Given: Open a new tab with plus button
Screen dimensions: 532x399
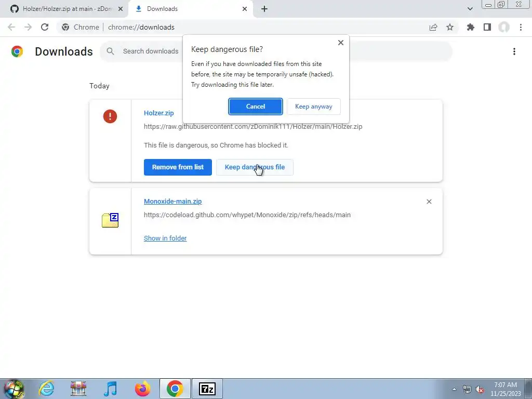Looking at the screenshot, I should click(264, 9).
